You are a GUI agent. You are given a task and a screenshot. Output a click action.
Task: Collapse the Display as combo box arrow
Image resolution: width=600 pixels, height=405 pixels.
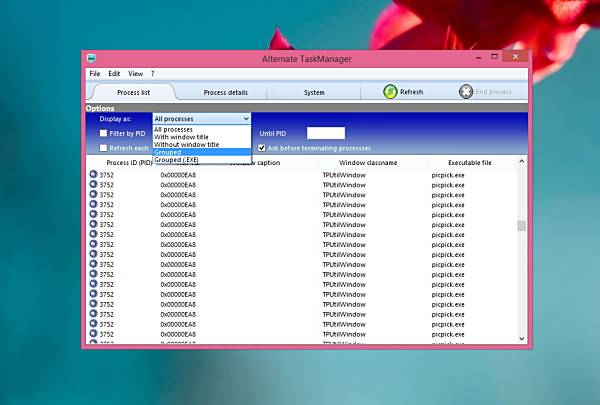tap(246, 119)
